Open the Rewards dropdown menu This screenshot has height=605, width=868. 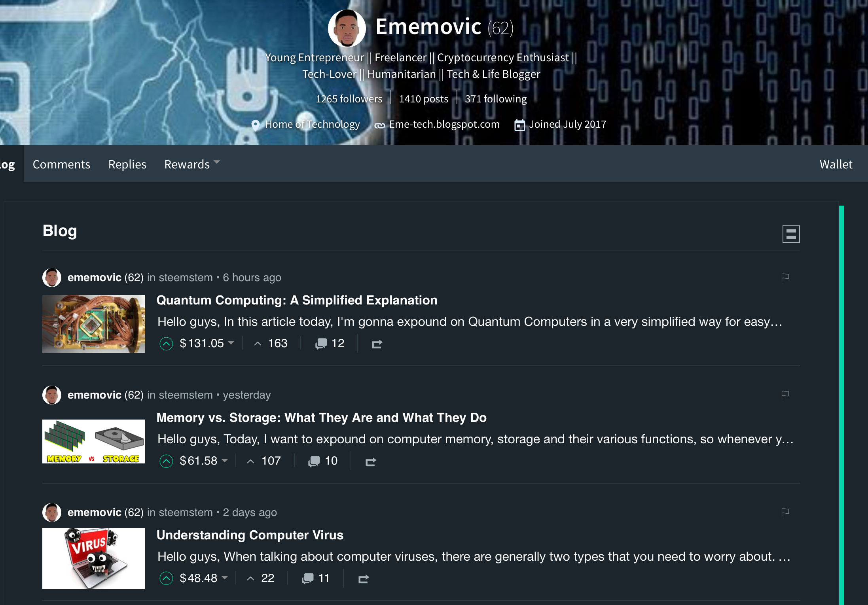(x=192, y=164)
